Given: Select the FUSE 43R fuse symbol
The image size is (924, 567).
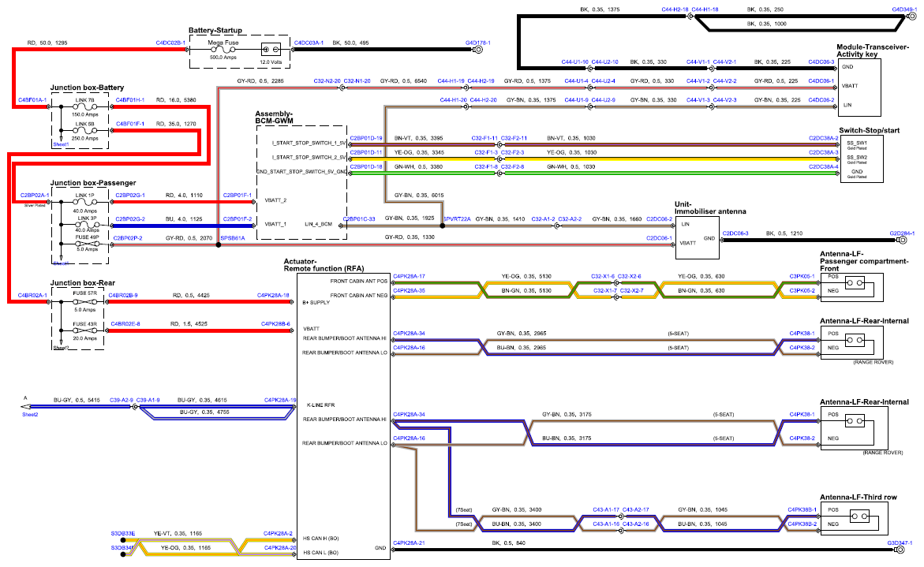Looking at the screenshot, I should pyautogui.click(x=85, y=331).
